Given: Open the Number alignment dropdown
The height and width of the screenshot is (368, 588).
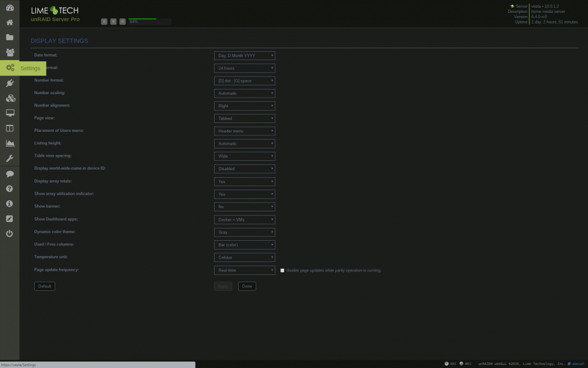Looking at the screenshot, I should pos(245,106).
